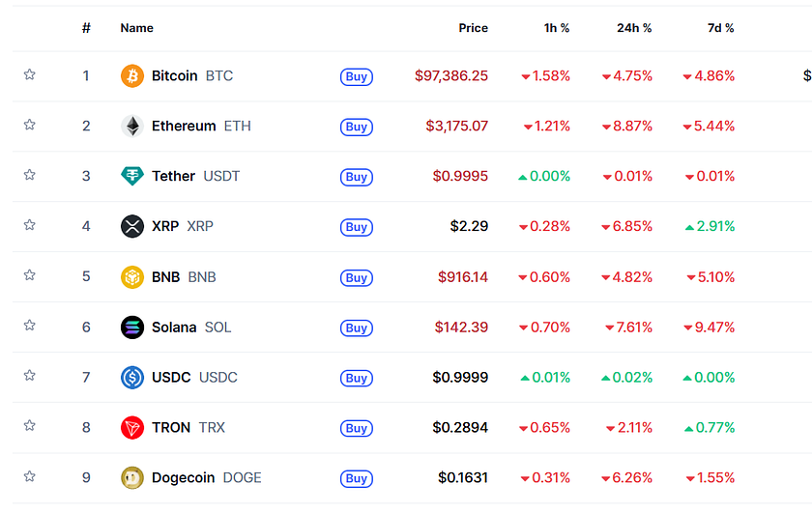Screen dimensions: 812x513
Task: Toggle the watchlist star for Solana
Action: [x=30, y=327]
